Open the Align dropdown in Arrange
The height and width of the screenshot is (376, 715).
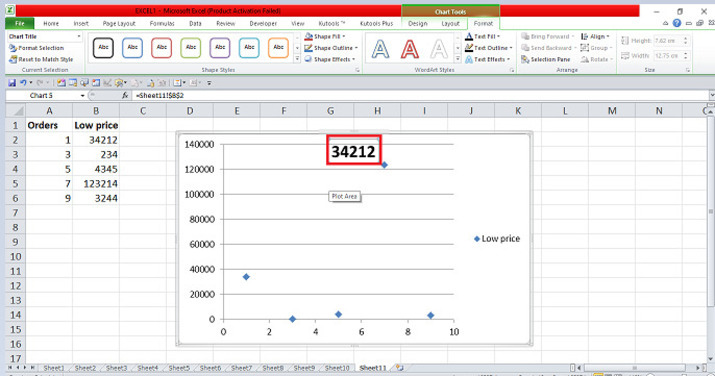click(x=595, y=36)
